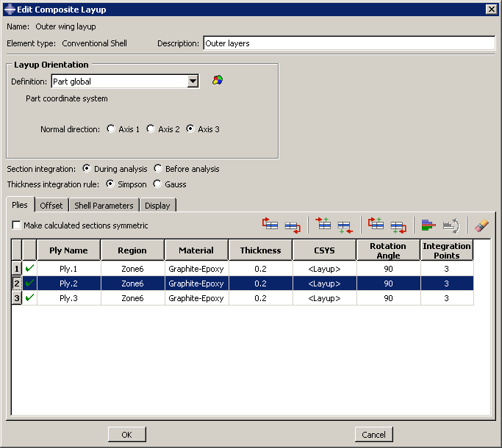Click the move selected plies down icon
Image resolution: width=502 pixels, height=448 pixels.
pyautogui.click(x=292, y=225)
